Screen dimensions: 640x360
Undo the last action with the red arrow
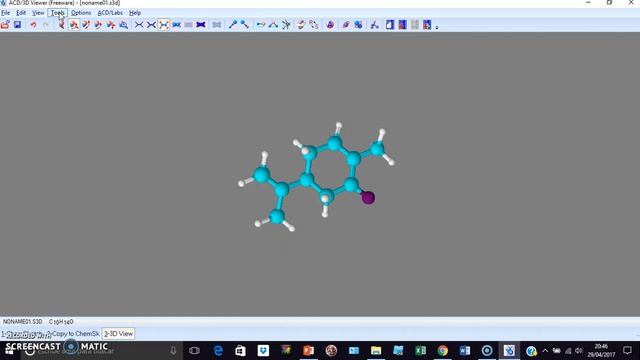click(33, 25)
